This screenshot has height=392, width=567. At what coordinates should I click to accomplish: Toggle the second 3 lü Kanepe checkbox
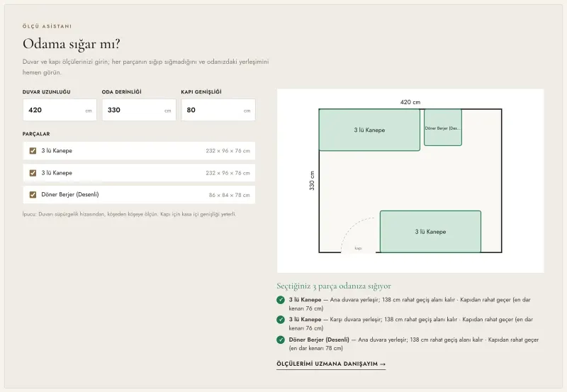click(x=33, y=173)
